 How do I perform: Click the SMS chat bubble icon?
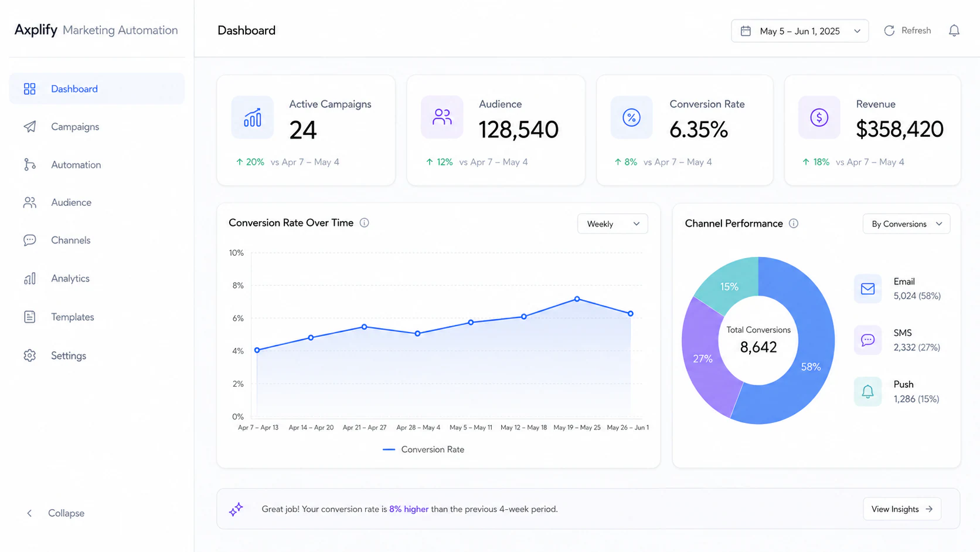(x=867, y=340)
